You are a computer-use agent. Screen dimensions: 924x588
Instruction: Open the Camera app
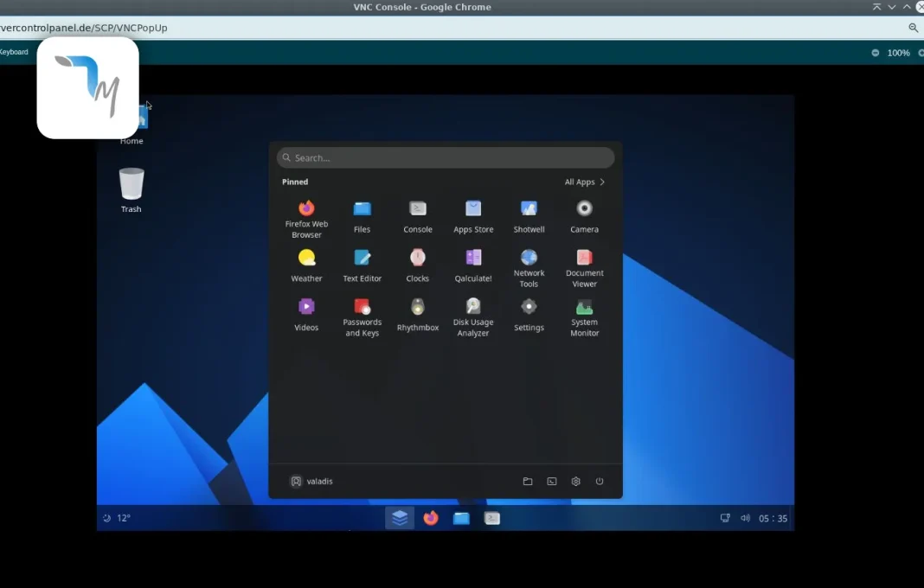pos(584,218)
